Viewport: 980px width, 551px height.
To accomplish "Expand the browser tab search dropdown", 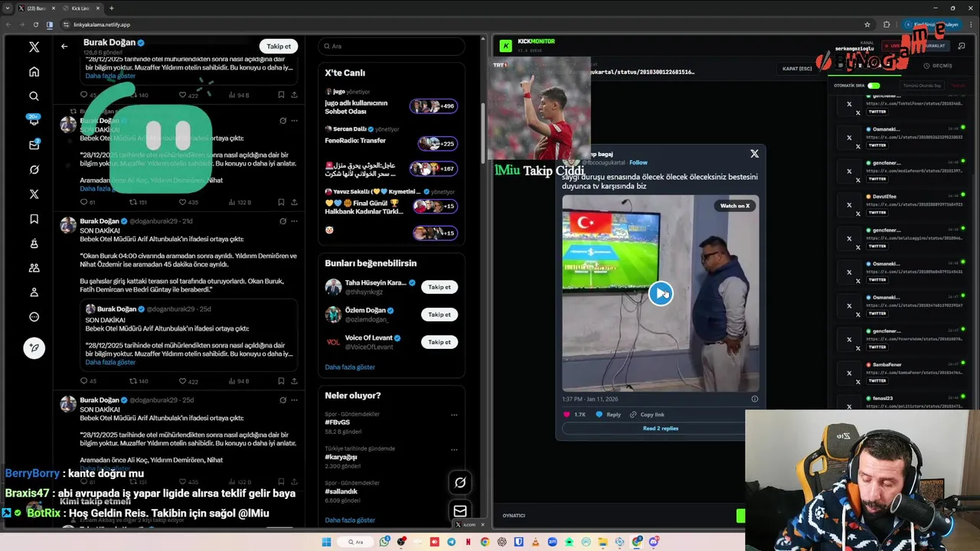I will [8, 8].
